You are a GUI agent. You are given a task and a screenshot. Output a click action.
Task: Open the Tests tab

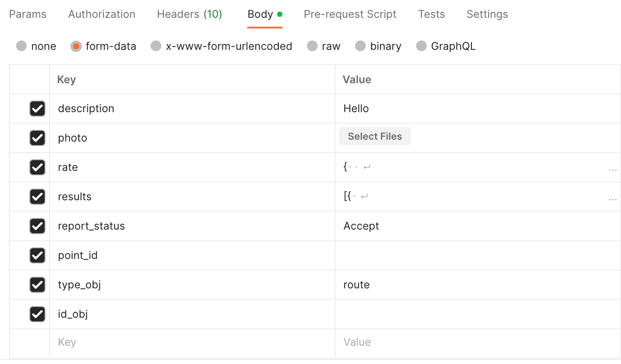pyautogui.click(x=431, y=14)
